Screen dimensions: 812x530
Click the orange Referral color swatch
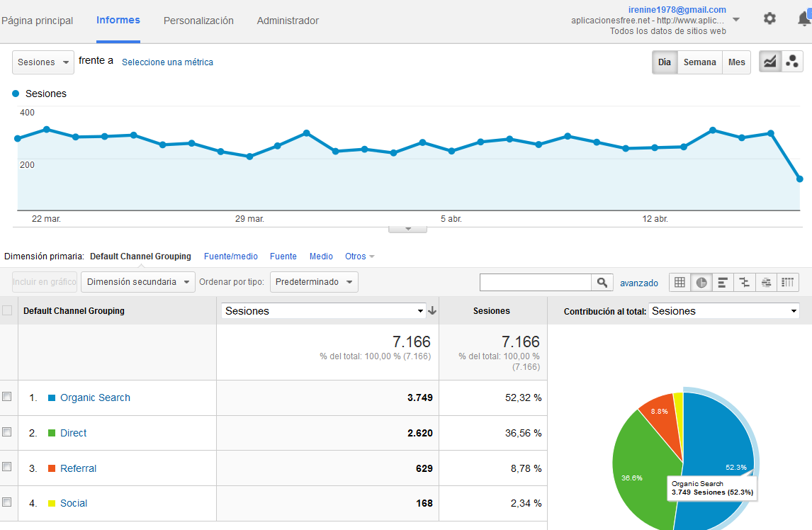click(52, 468)
